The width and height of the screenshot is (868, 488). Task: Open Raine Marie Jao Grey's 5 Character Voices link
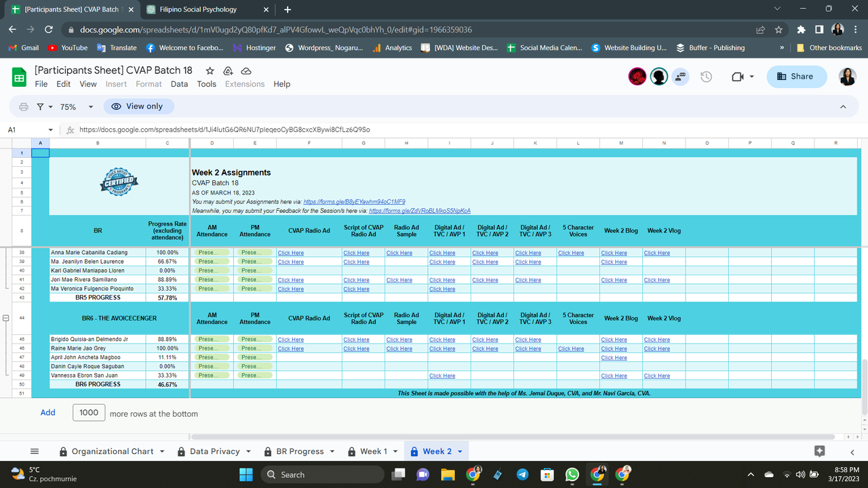point(571,349)
